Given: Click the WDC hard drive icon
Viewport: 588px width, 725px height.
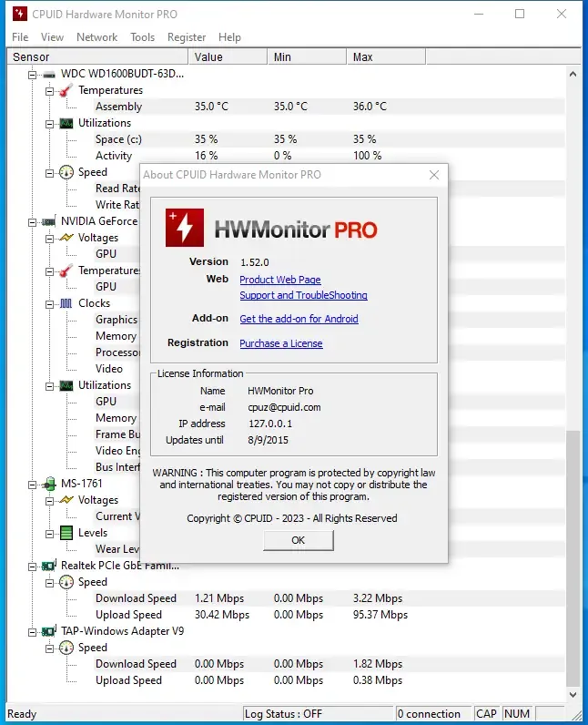Looking at the screenshot, I should [49, 75].
